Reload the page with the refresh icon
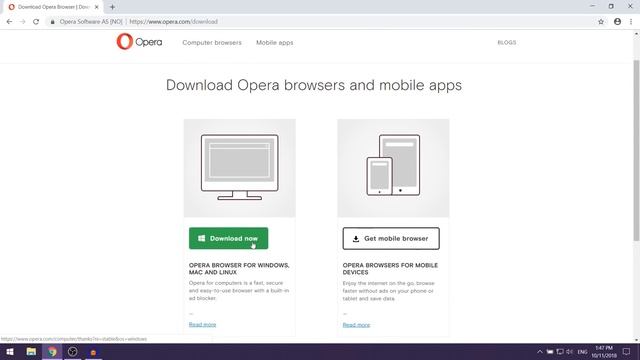The image size is (640, 360). (x=36, y=22)
